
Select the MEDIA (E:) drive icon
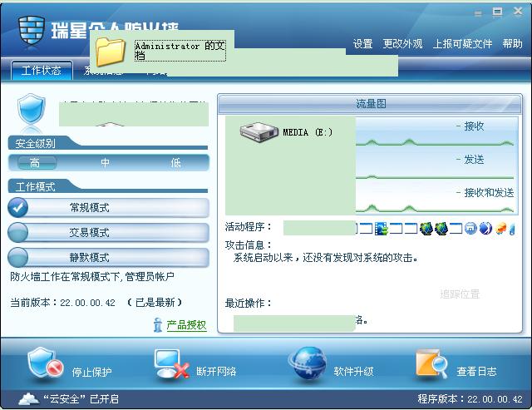tap(259, 132)
